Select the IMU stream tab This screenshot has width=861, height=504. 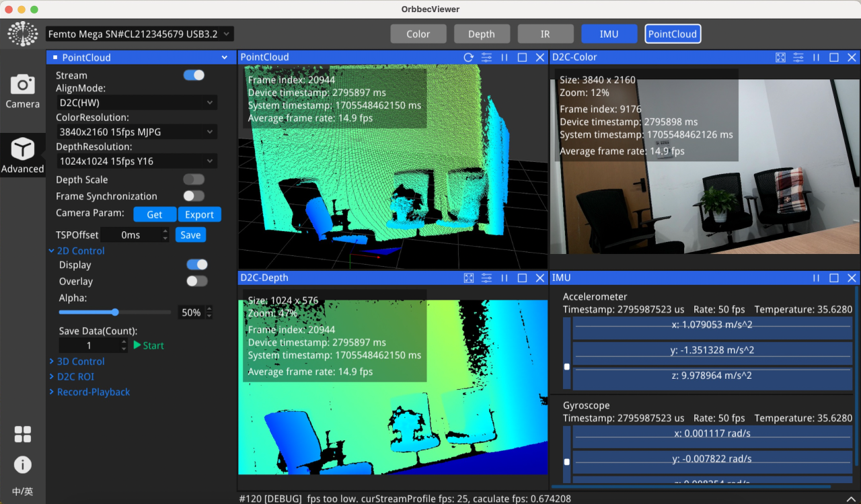(x=609, y=34)
